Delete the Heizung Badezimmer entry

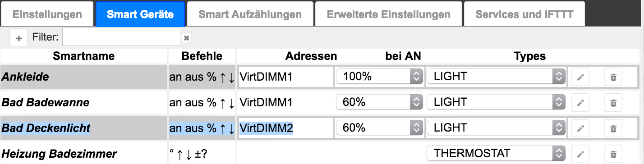pos(613,154)
